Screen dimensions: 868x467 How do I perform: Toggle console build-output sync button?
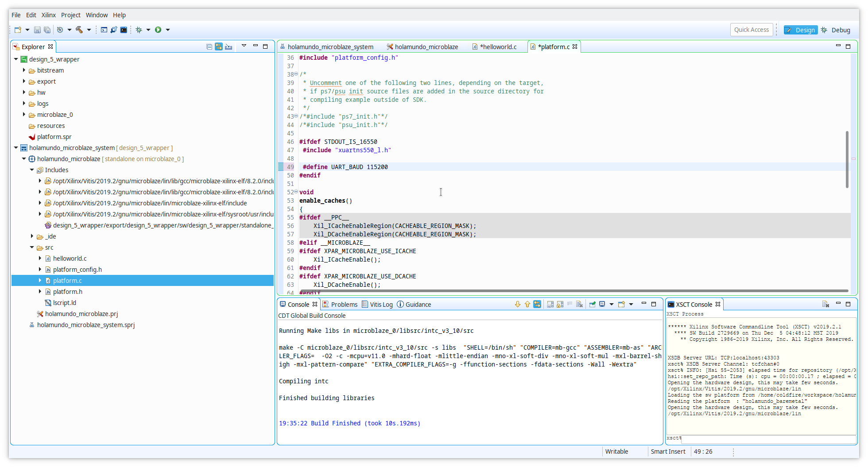[537, 304]
